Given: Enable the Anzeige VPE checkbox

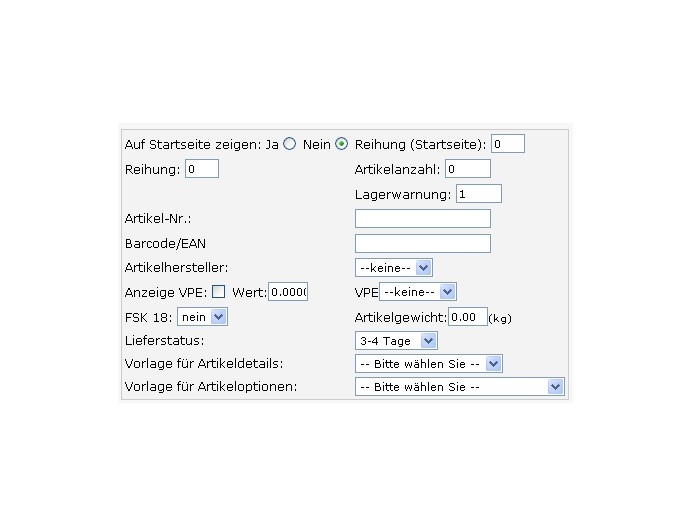Looking at the screenshot, I should 218,292.
